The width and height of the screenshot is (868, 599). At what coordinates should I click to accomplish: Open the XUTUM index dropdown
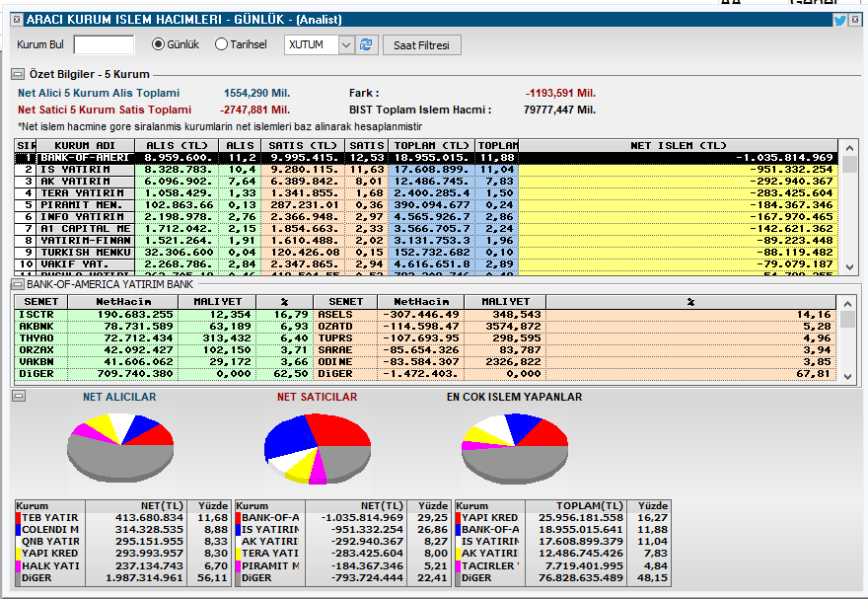pos(346,44)
